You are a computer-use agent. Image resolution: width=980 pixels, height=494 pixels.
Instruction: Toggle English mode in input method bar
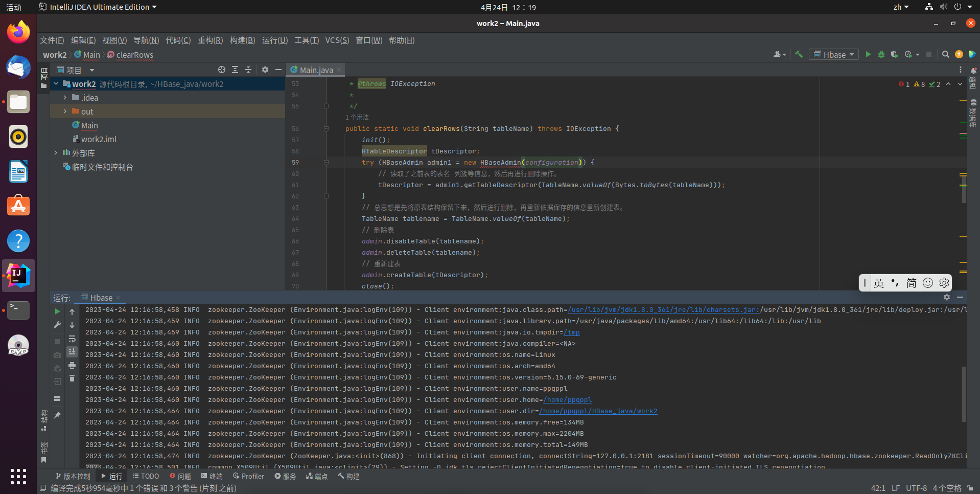tap(879, 283)
